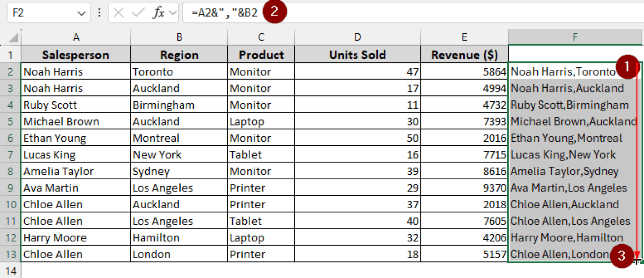
Task: Select column A header
Action: 76,37
